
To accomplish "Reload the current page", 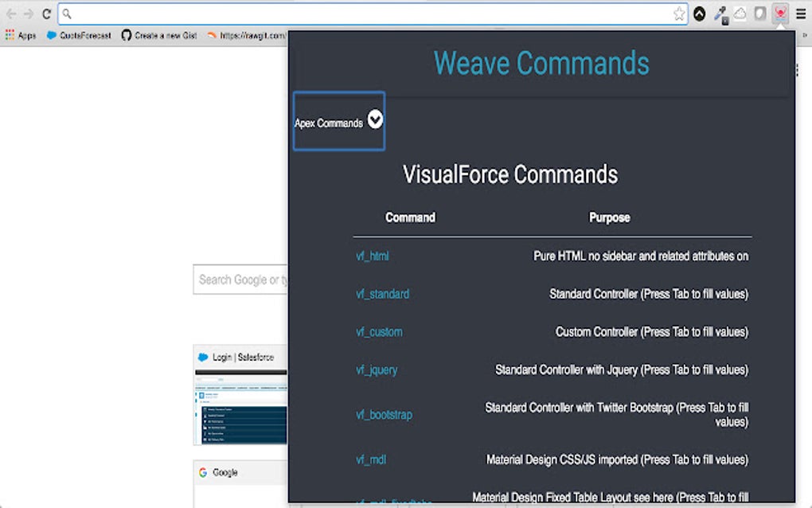I will click(45, 14).
